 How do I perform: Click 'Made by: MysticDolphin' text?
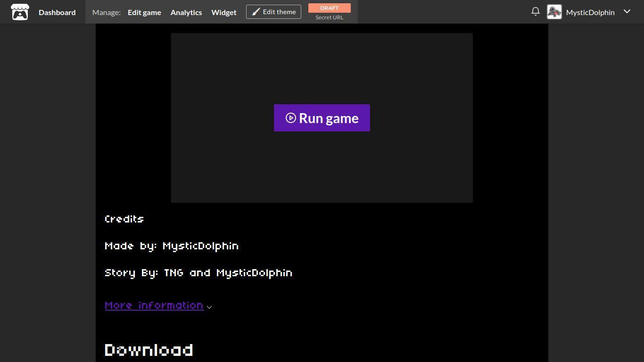pyautogui.click(x=172, y=246)
